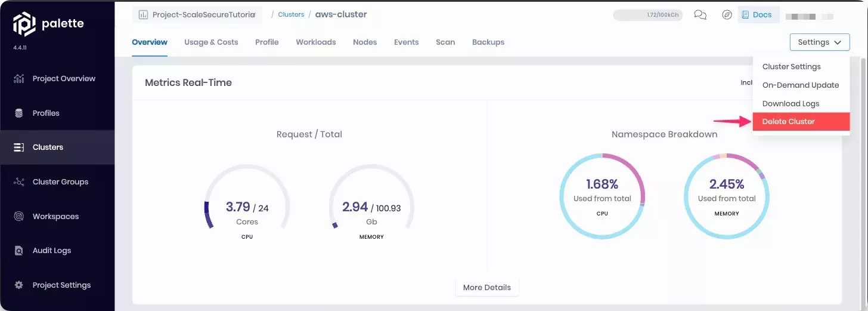Open Project Overview in sidebar
This screenshot has height=311, width=868.
(57, 79)
